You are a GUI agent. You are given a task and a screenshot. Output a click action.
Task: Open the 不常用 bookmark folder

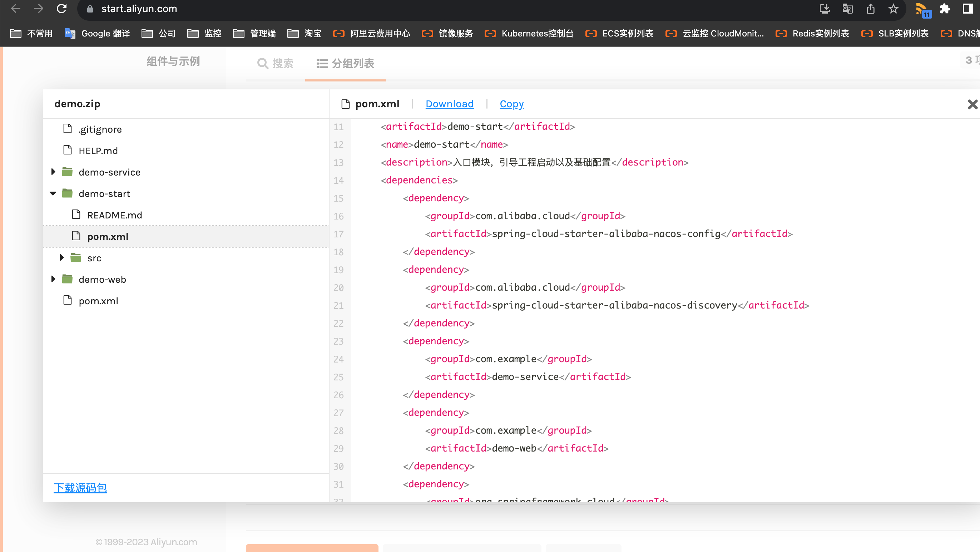31,34
